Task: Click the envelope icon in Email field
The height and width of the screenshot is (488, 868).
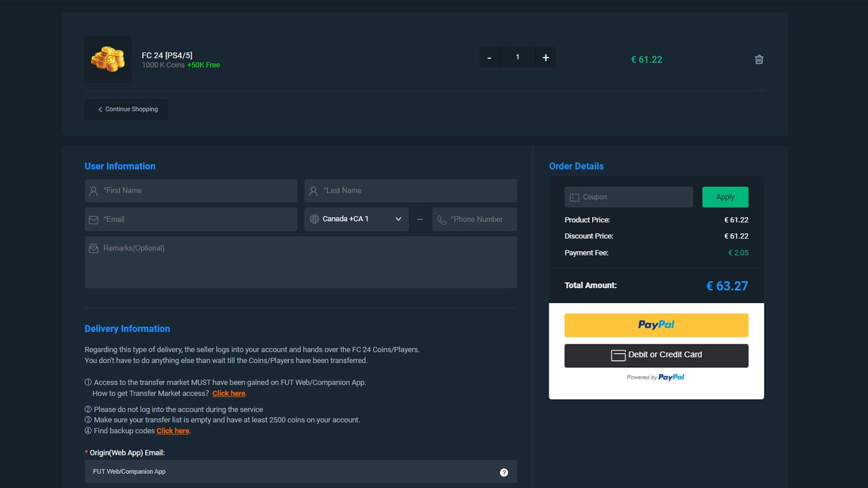Action: pos(94,220)
